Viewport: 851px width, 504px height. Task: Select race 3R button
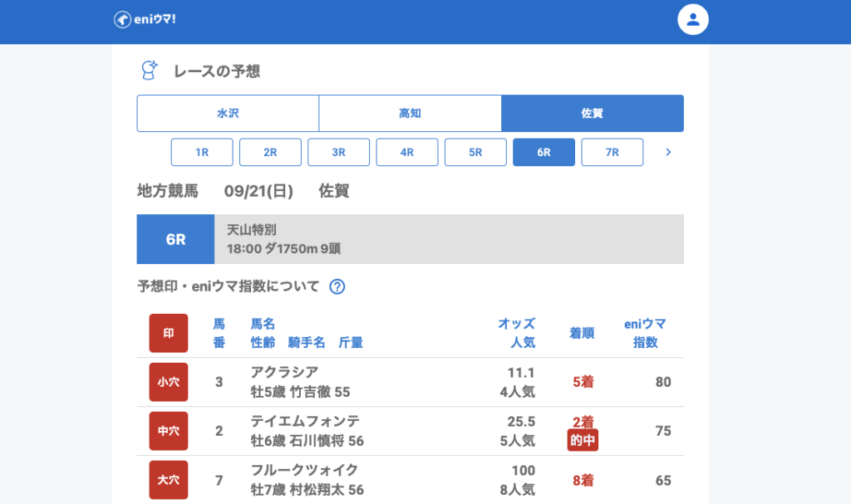click(338, 153)
